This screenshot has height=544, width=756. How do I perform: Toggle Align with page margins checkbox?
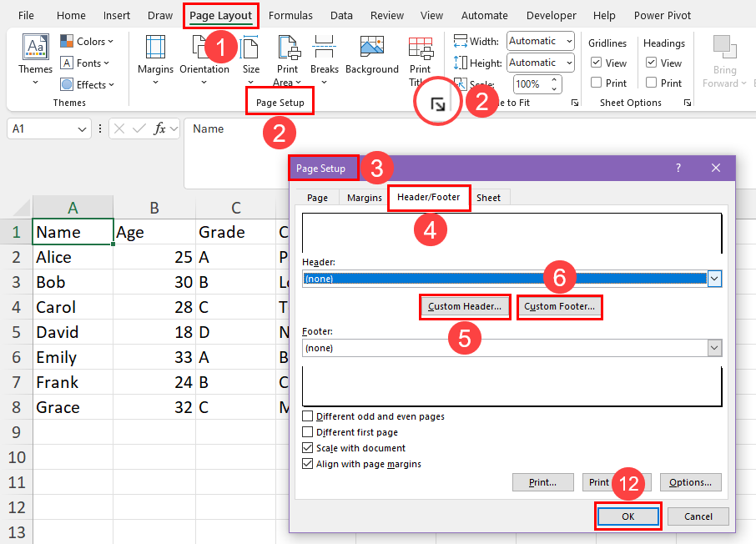click(x=307, y=463)
